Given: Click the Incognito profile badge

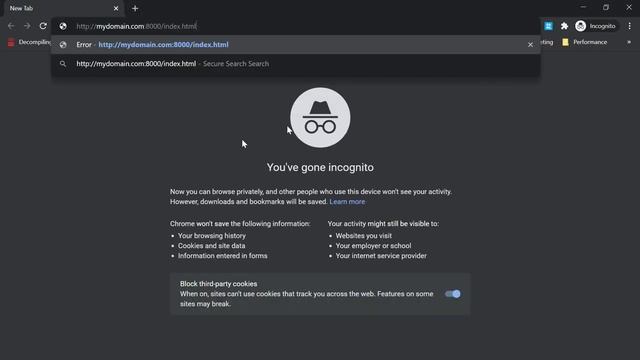Looking at the screenshot, I should (x=596, y=26).
